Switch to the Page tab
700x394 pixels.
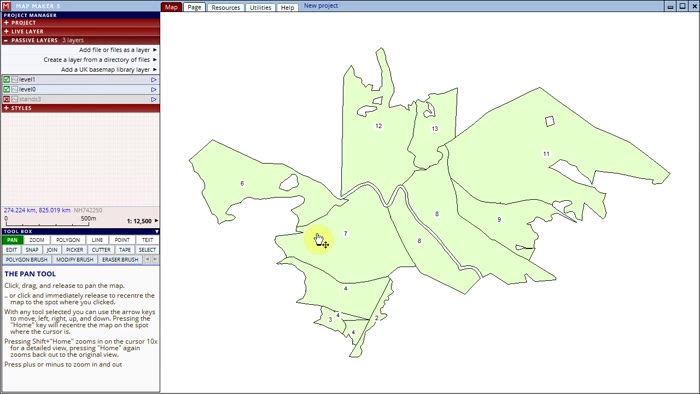click(194, 7)
